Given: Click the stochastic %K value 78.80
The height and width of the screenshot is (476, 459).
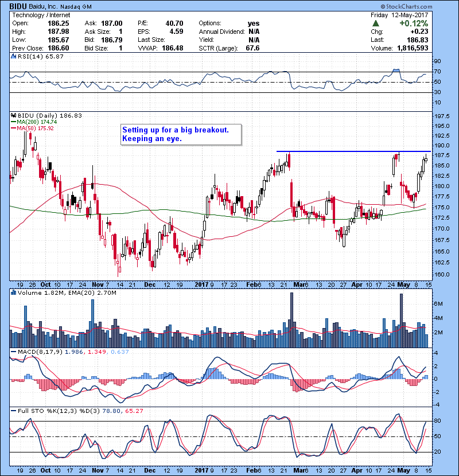Looking at the screenshot, I should [x=111, y=411].
